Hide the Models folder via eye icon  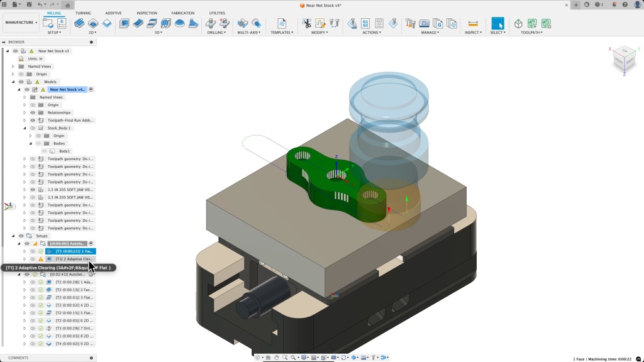click(21, 82)
